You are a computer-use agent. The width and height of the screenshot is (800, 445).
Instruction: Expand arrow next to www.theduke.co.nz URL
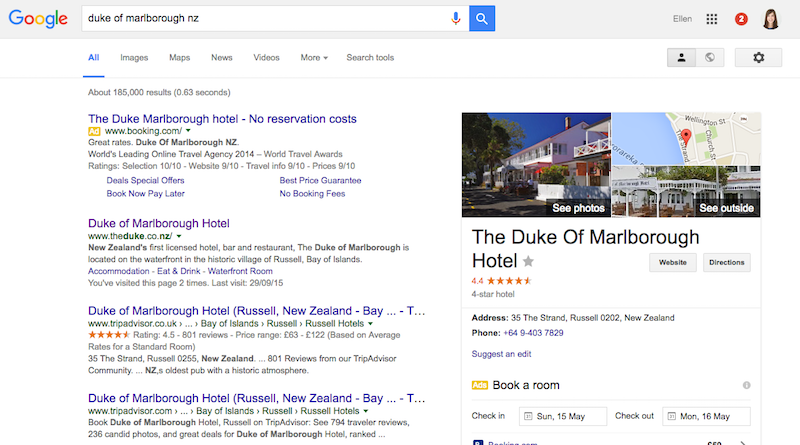point(179,236)
